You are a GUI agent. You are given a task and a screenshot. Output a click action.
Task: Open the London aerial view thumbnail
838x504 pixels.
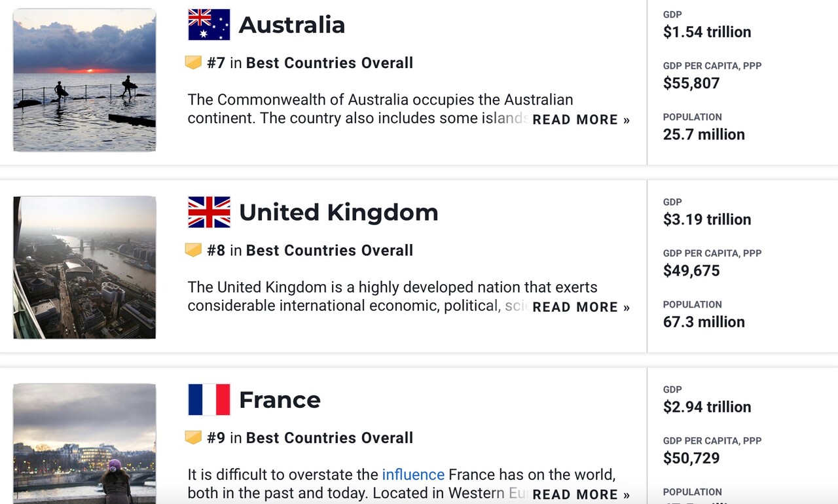[x=84, y=267]
